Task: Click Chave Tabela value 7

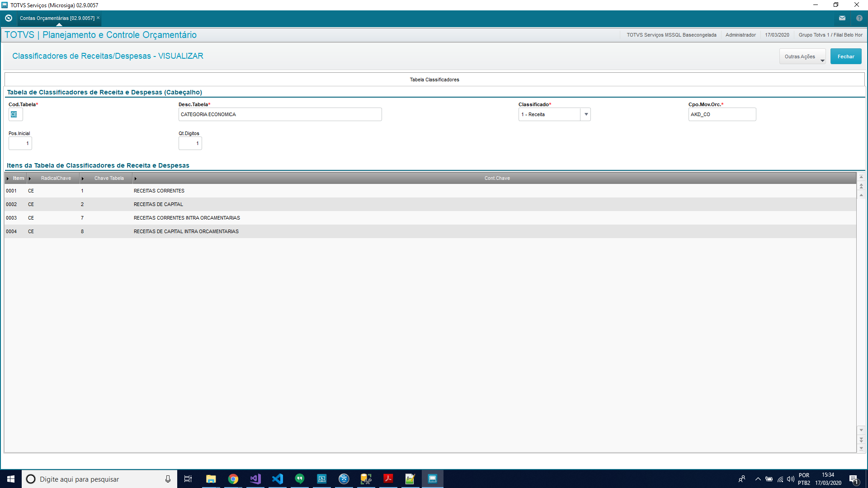Action: click(x=82, y=218)
